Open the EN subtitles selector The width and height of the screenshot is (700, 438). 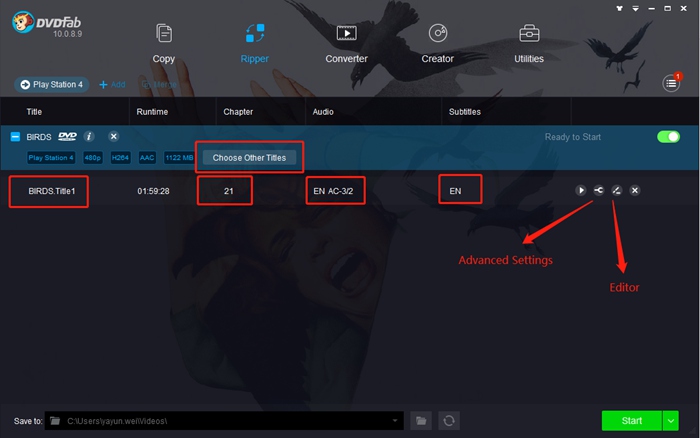click(455, 191)
